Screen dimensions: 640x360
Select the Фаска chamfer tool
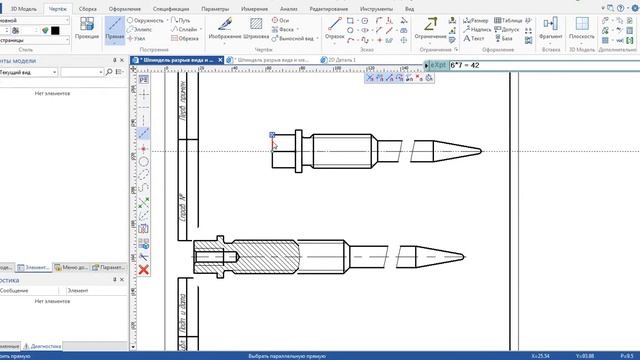(283, 29)
